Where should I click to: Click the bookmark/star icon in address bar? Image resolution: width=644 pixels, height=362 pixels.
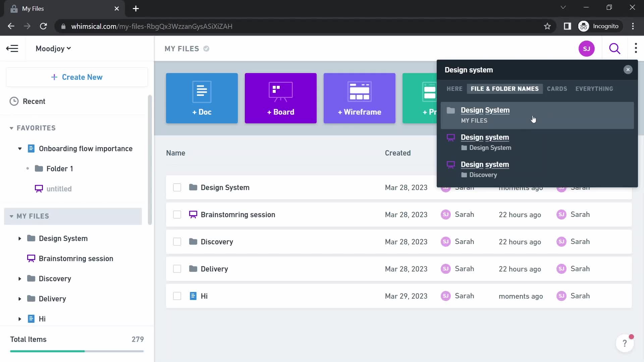point(548,26)
